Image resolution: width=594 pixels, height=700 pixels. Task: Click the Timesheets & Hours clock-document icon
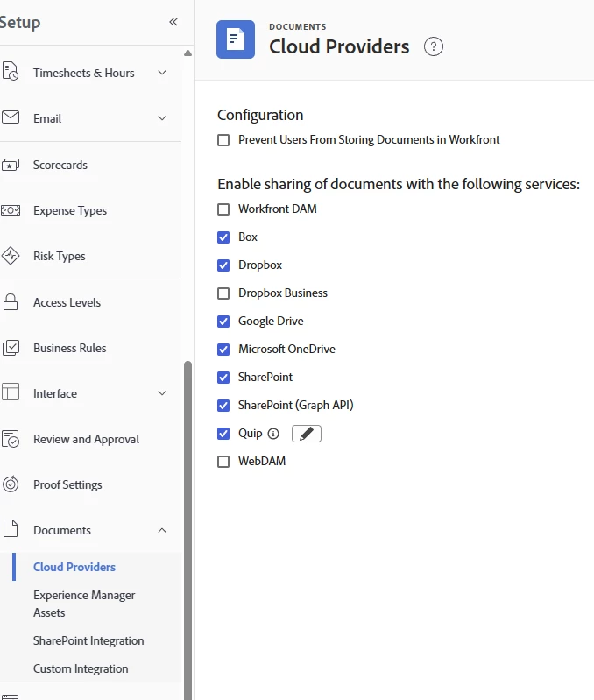coord(11,72)
